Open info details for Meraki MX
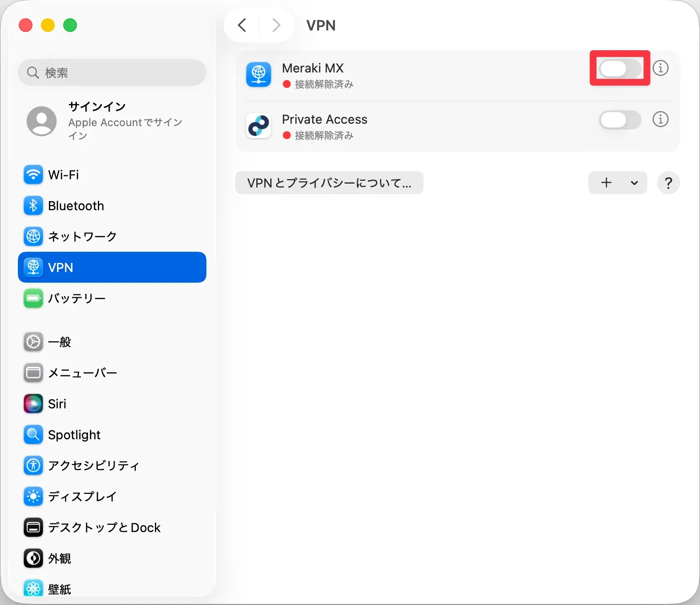The width and height of the screenshot is (700, 605). click(x=660, y=68)
